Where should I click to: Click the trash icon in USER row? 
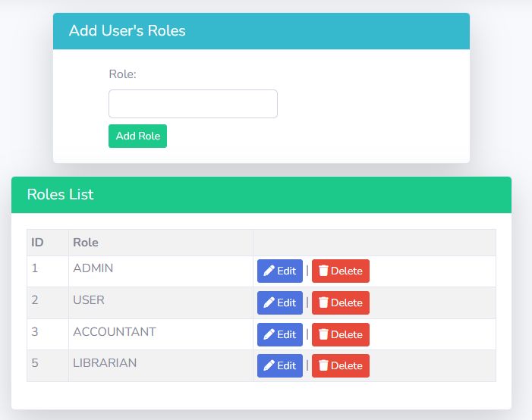pos(323,303)
